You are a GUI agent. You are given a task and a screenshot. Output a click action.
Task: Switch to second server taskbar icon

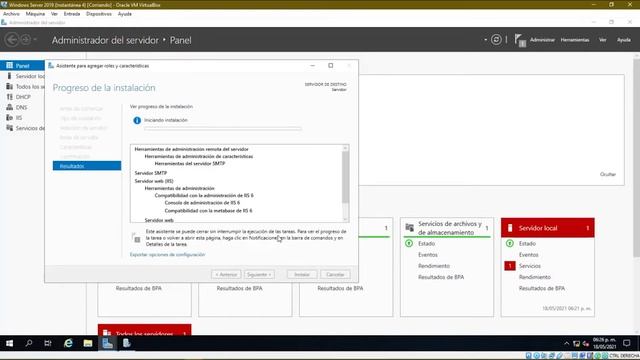click(127, 343)
